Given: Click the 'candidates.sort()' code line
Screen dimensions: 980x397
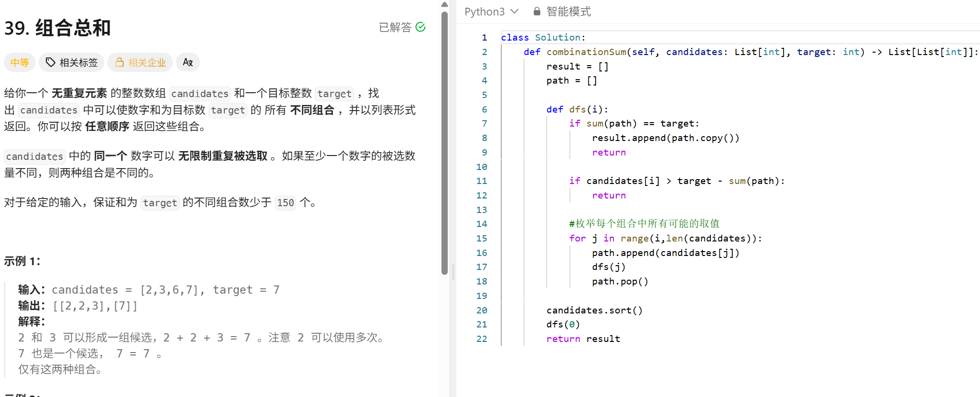Looking at the screenshot, I should click(x=595, y=310).
